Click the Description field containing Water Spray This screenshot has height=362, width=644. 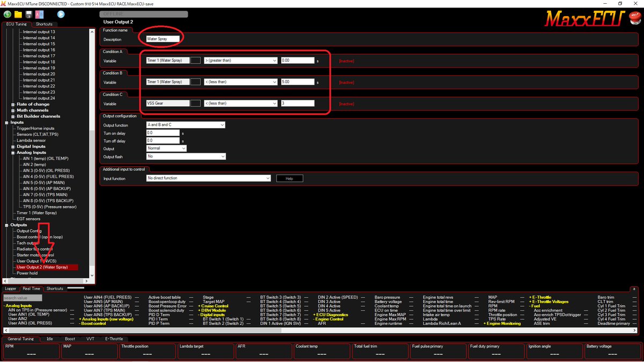164,39
